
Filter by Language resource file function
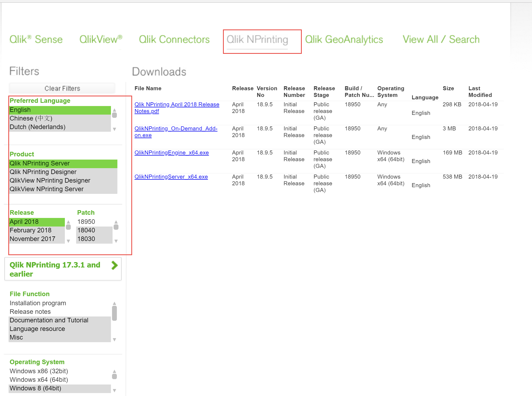click(x=60, y=329)
